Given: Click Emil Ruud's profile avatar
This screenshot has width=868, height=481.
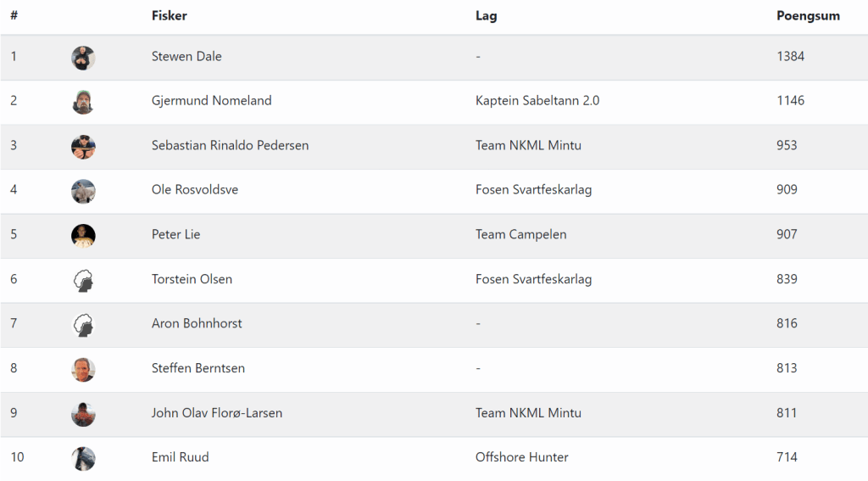Looking at the screenshot, I should (83, 458).
